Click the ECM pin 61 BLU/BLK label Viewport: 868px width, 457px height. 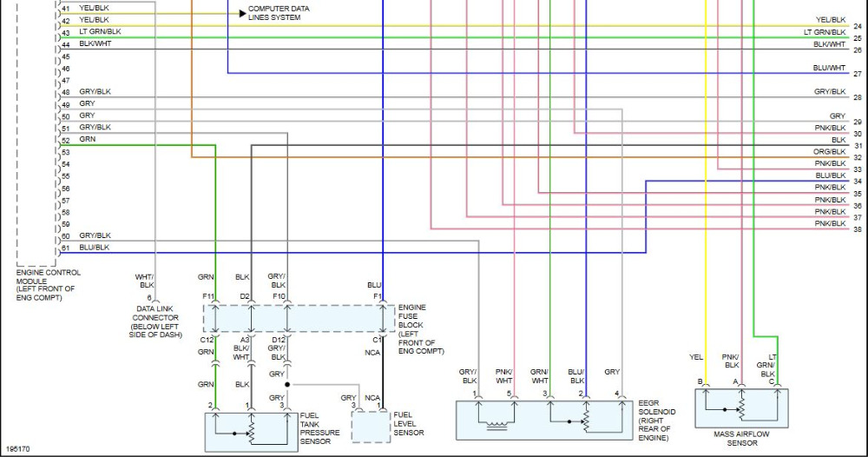[94, 248]
